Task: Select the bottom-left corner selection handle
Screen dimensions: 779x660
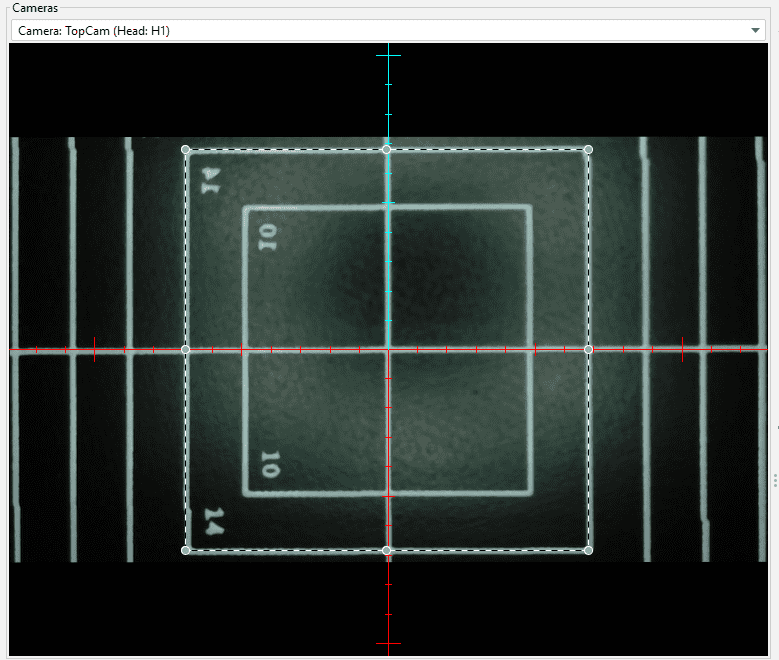Action: pos(186,550)
